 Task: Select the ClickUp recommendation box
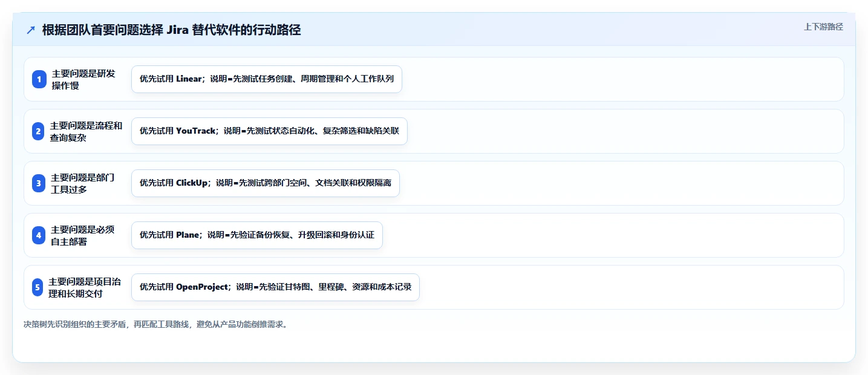pos(266,183)
